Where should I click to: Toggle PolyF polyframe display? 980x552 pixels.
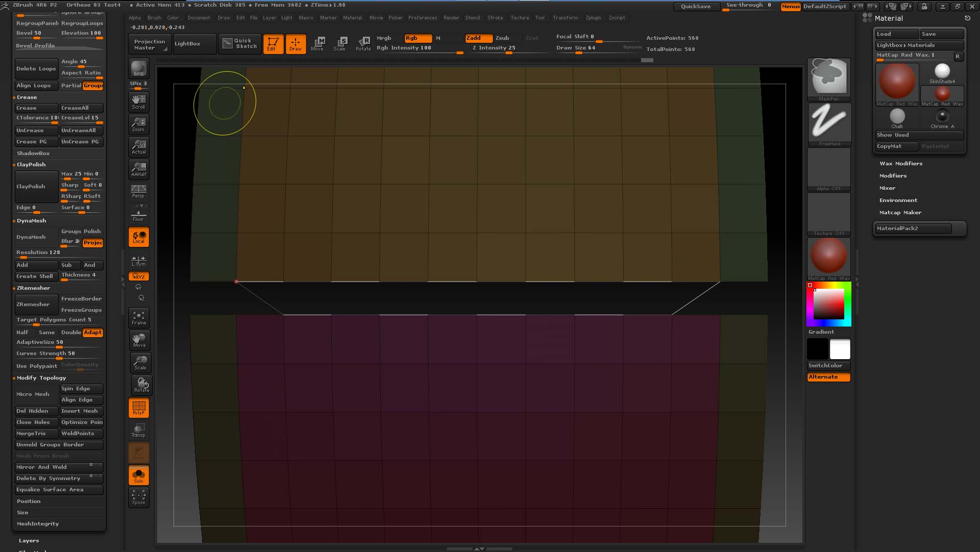(x=138, y=408)
